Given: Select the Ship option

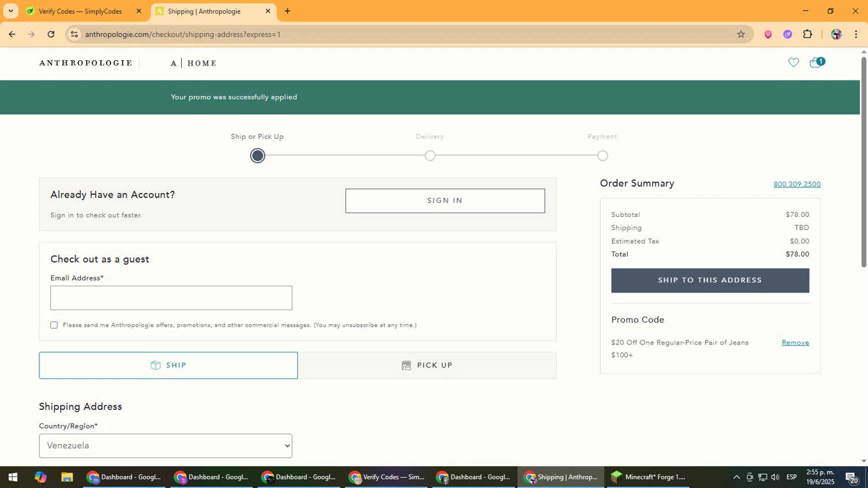Looking at the screenshot, I should 168,365.
